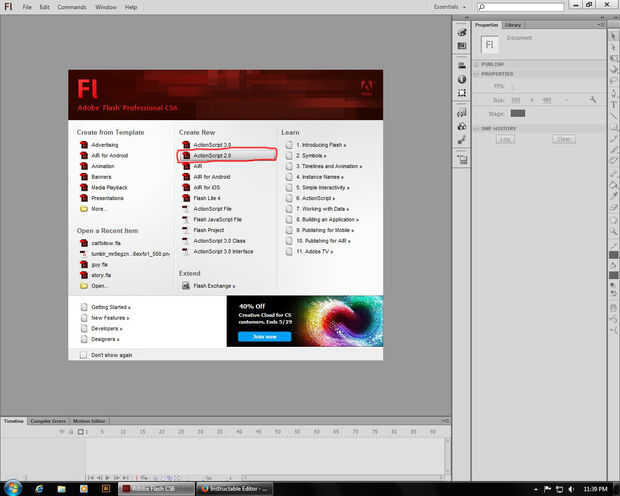Open recent file story.fla
The image size is (620, 496).
pos(96,275)
